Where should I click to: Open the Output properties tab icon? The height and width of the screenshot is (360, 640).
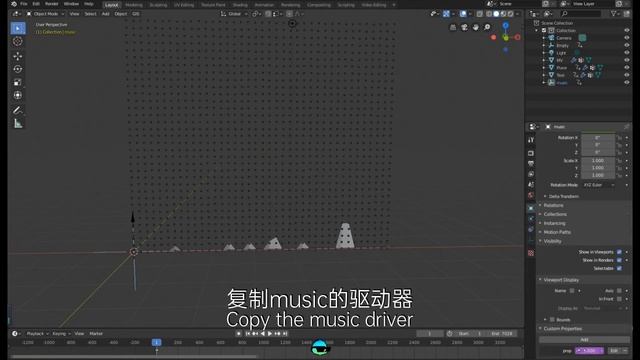[531, 164]
